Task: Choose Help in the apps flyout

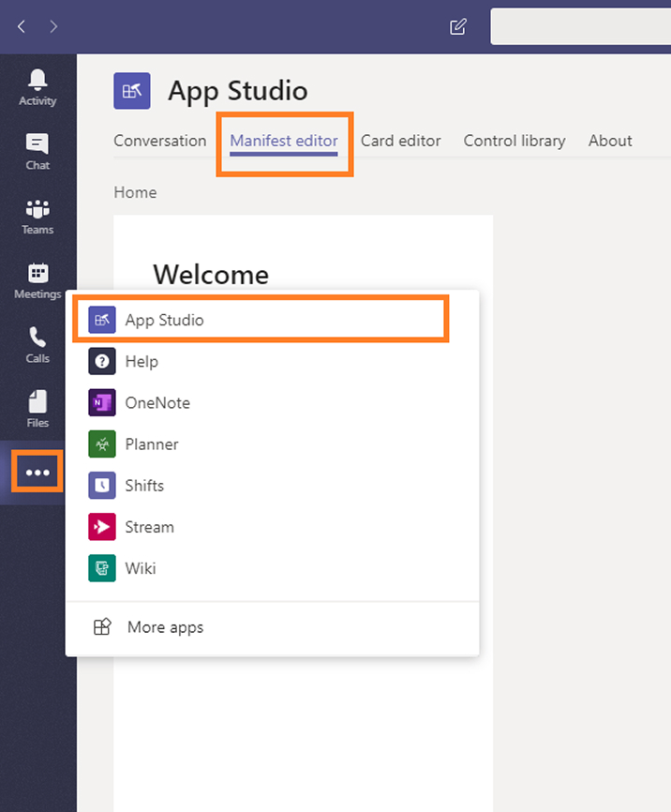Action: coord(273,361)
